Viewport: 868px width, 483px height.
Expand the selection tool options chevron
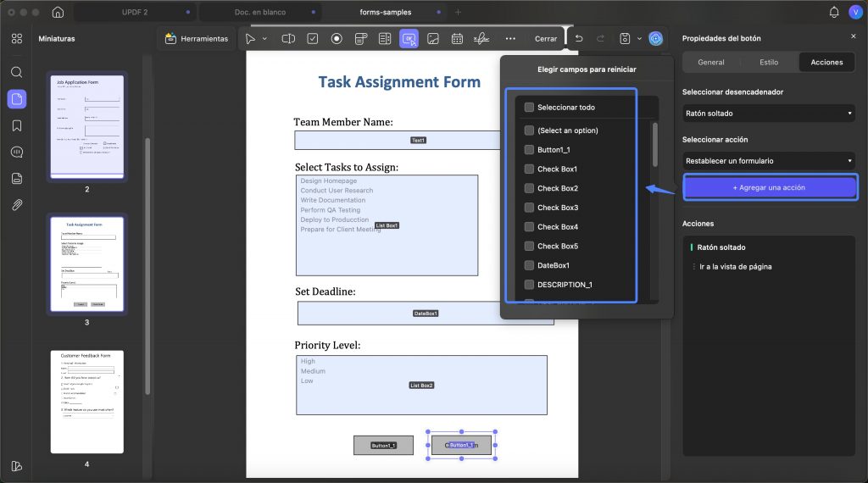264,39
